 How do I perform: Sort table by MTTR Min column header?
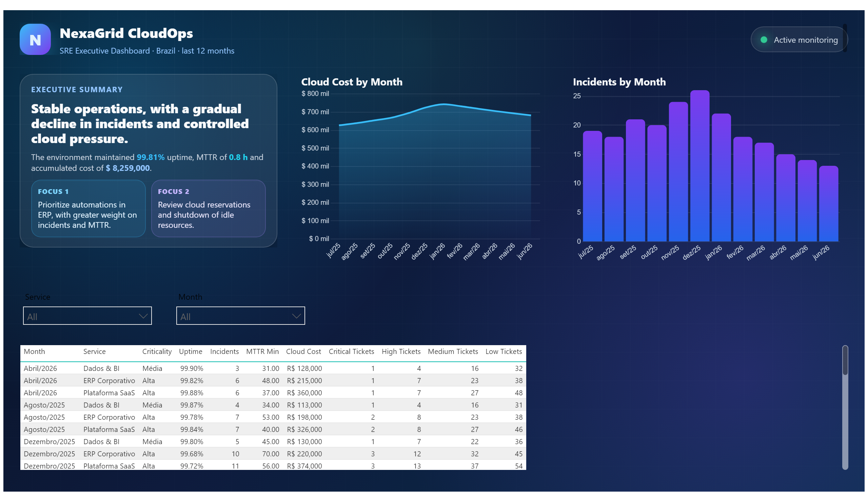262,352
